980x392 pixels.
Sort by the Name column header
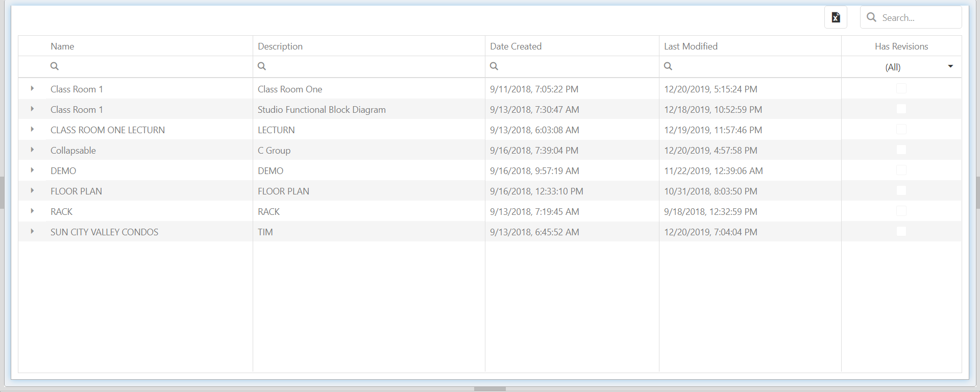click(62, 46)
